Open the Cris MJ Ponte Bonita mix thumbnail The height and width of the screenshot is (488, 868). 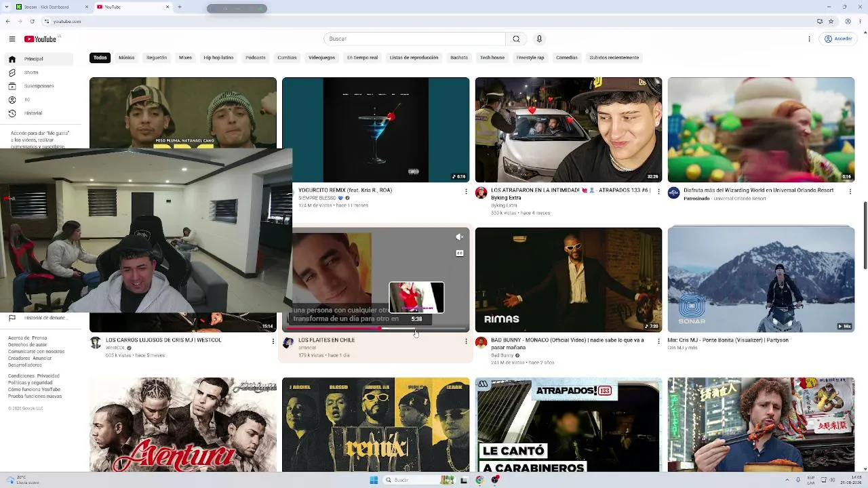click(x=761, y=280)
